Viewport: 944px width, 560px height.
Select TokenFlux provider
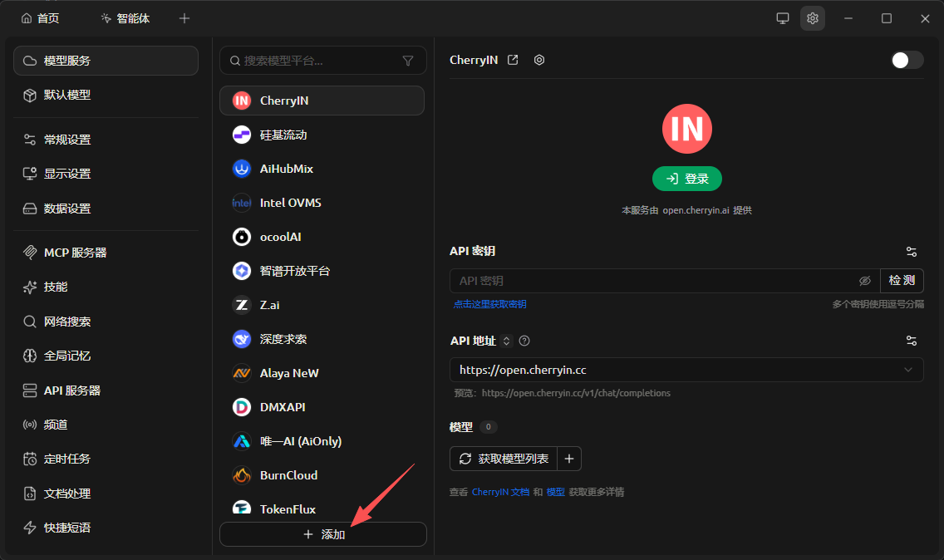[x=322, y=507]
